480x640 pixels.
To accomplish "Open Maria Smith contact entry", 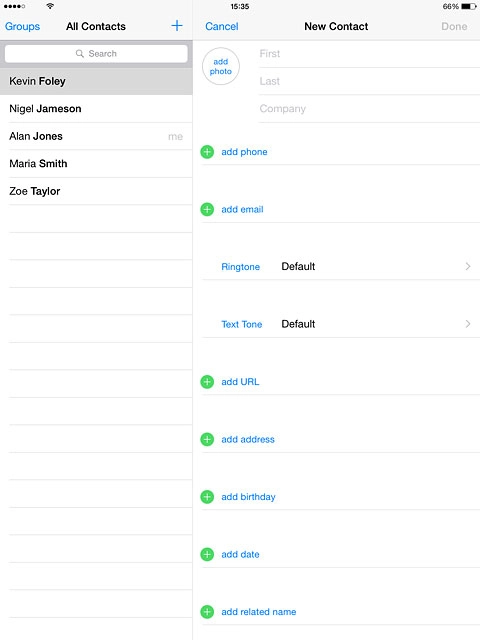I will 96,164.
